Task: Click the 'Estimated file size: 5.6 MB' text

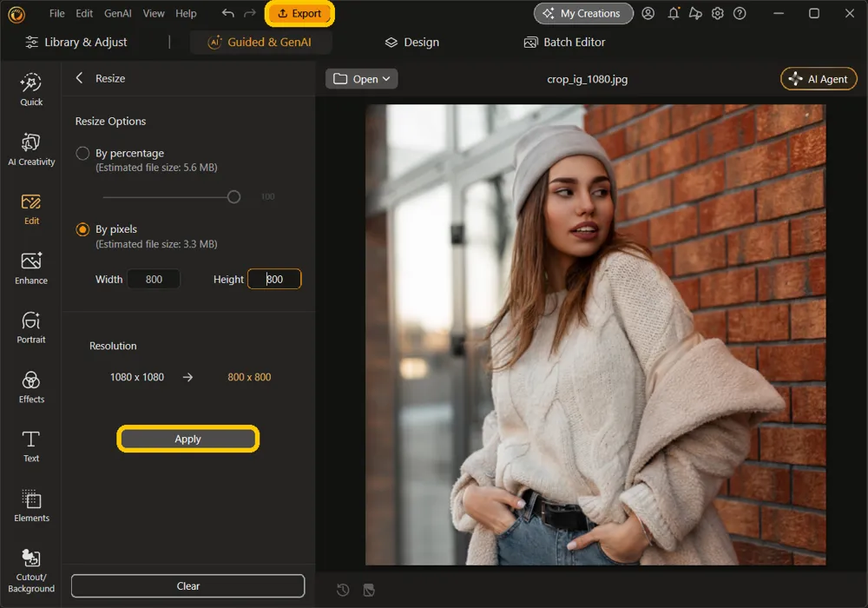Action: pos(156,168)
